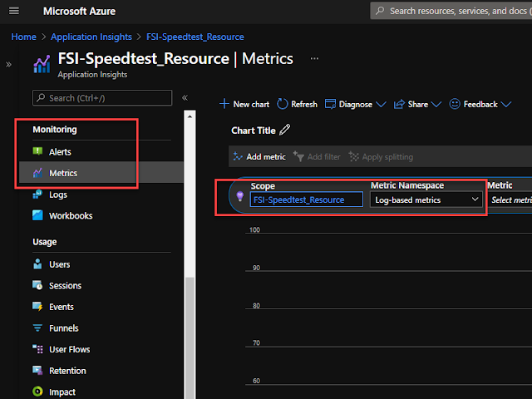
Task: Click the Funnels filter icon
Action: [37, 328]
